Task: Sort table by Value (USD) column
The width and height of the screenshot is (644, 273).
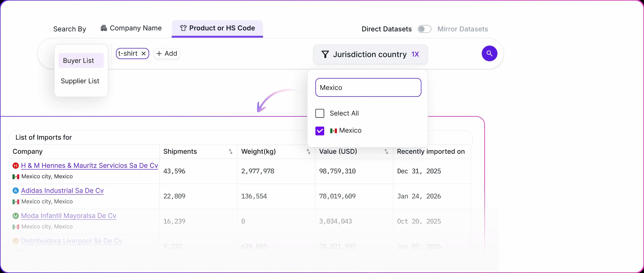Action: [x=386, y=152]
